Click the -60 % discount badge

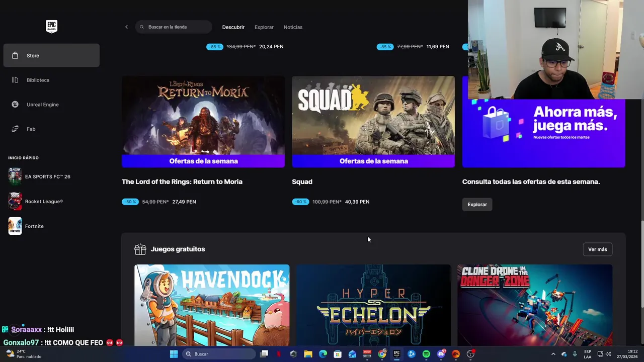point(300,202)
